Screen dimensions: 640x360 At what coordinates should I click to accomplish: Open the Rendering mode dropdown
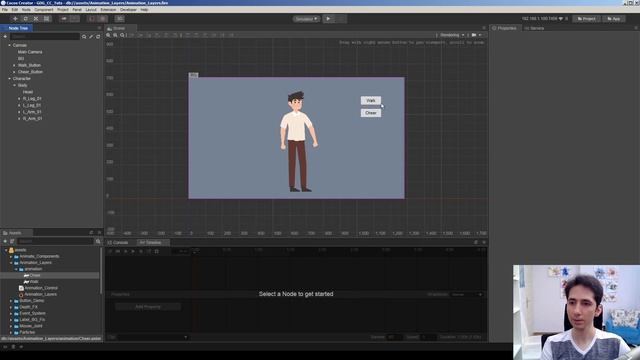tap(452, 35)
